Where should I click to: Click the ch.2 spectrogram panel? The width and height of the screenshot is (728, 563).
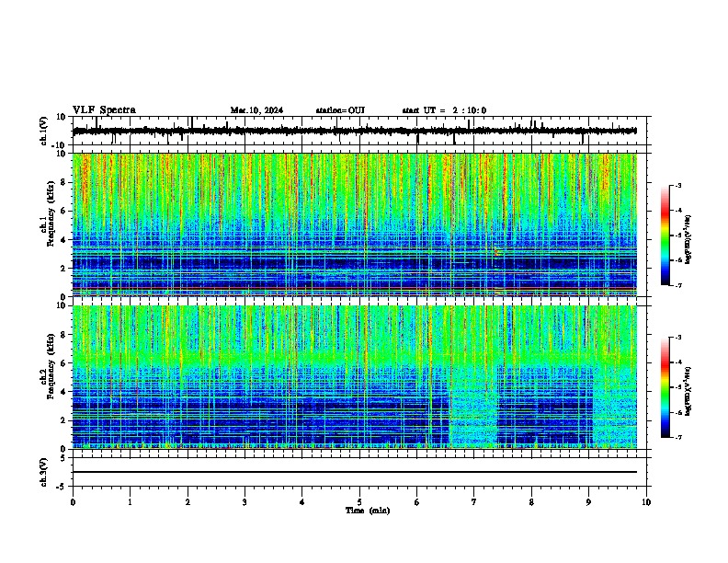355,377
